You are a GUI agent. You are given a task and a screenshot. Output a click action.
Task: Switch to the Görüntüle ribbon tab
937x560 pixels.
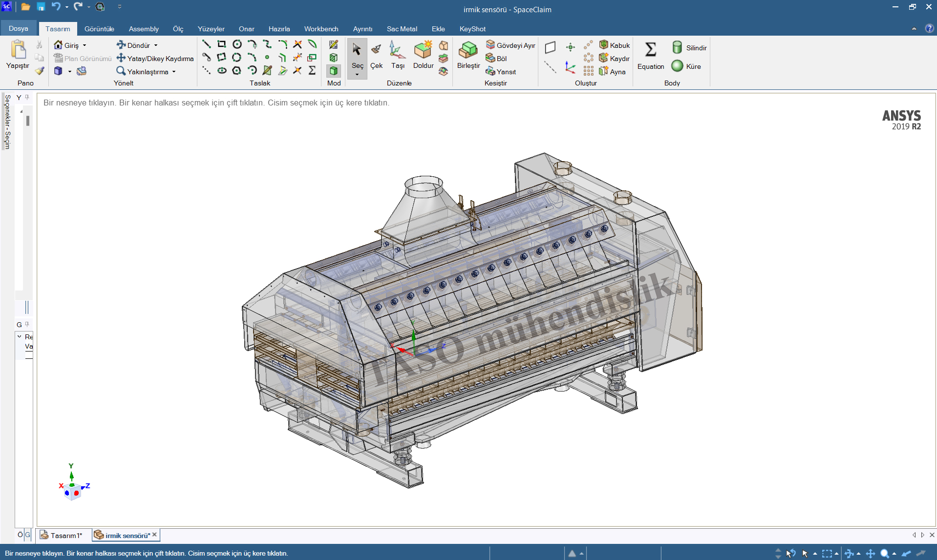[99, 29]
